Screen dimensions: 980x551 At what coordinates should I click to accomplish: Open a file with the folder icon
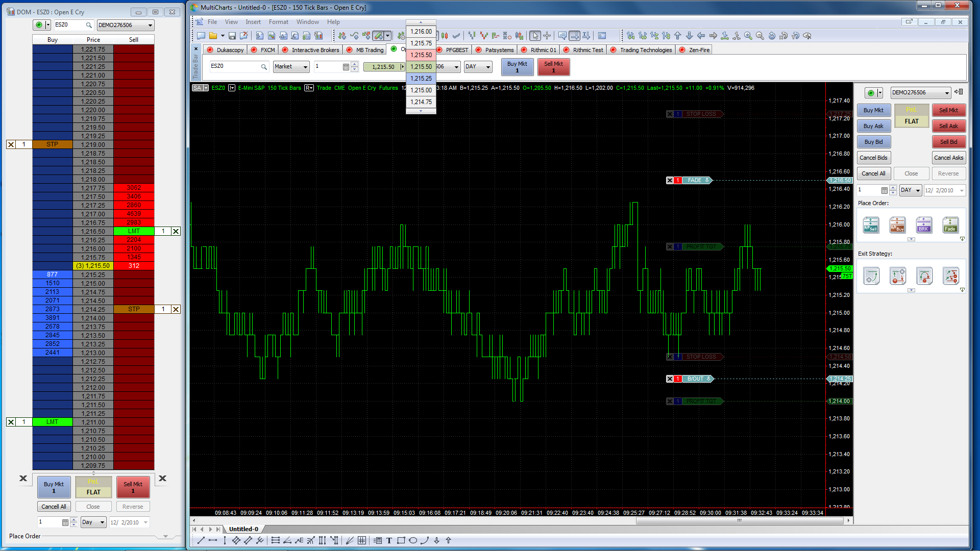point(213,36)
